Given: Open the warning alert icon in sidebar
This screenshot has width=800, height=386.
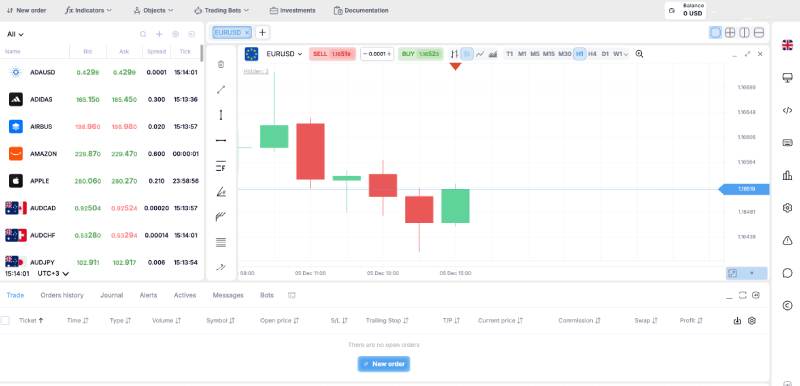Looking at the screenshot, I should 787,240.
